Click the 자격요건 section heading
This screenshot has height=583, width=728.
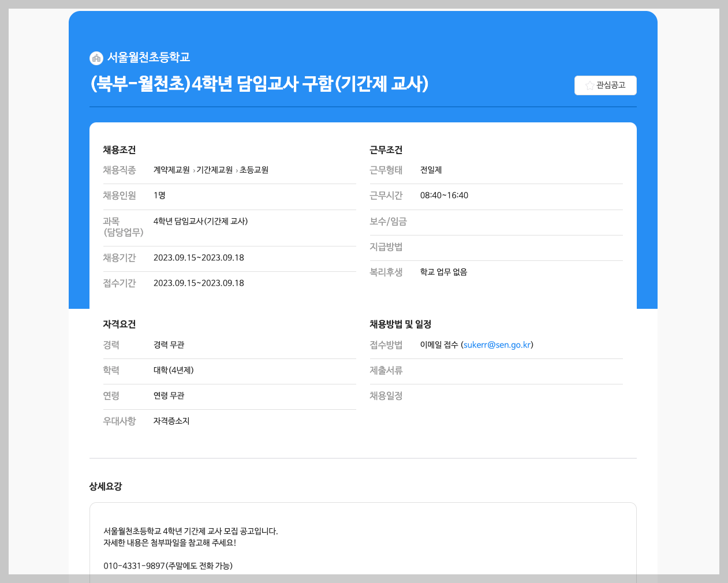119,324
